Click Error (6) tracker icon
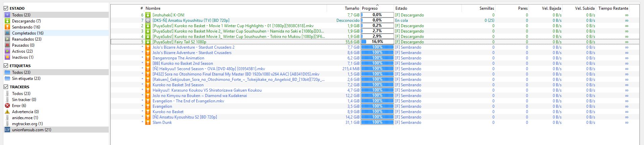 pos(7,106)
